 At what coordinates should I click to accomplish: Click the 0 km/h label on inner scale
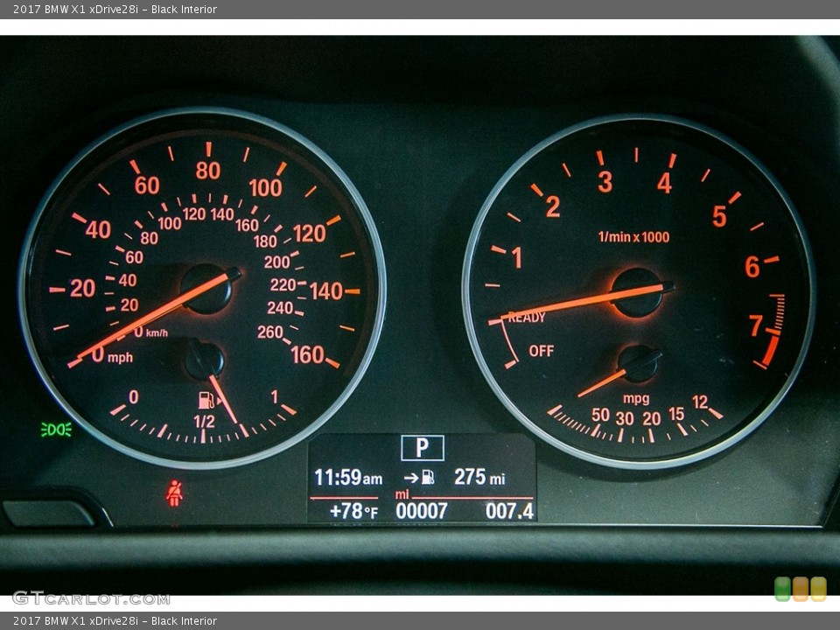(151, 332)
